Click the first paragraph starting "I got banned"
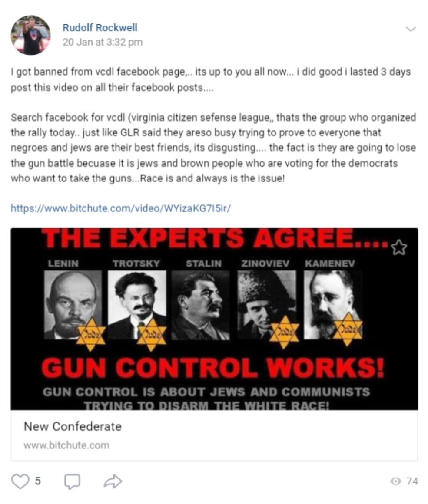 coord(211,79)
